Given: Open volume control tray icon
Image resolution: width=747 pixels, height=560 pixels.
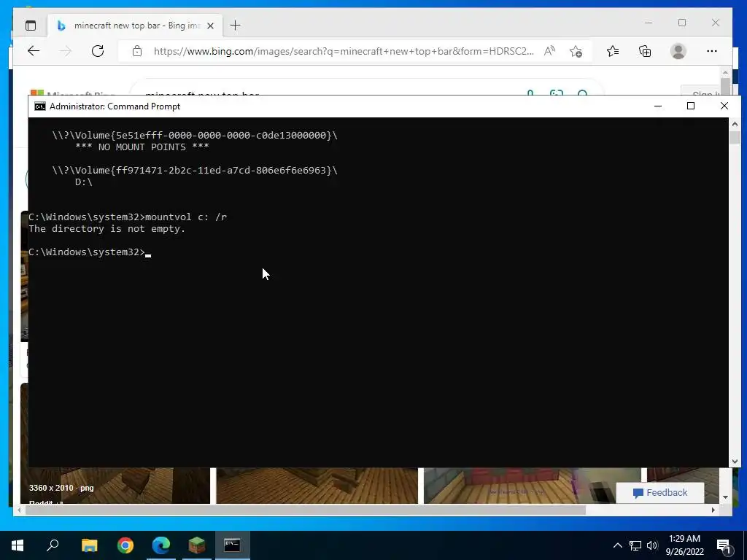Looking at the screenshot, I should pyautogui.click(x=652, y=545).
